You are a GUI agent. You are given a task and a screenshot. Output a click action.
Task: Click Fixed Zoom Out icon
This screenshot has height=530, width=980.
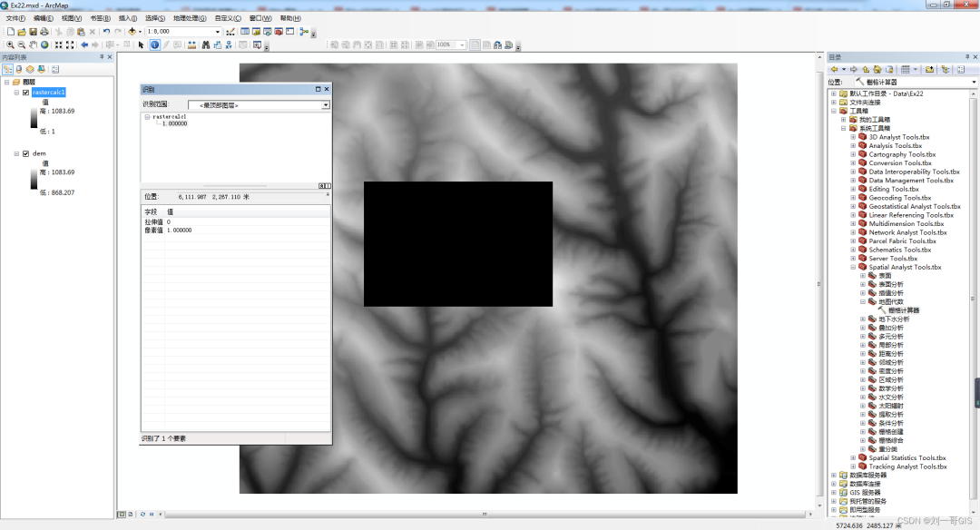point(70,45)
